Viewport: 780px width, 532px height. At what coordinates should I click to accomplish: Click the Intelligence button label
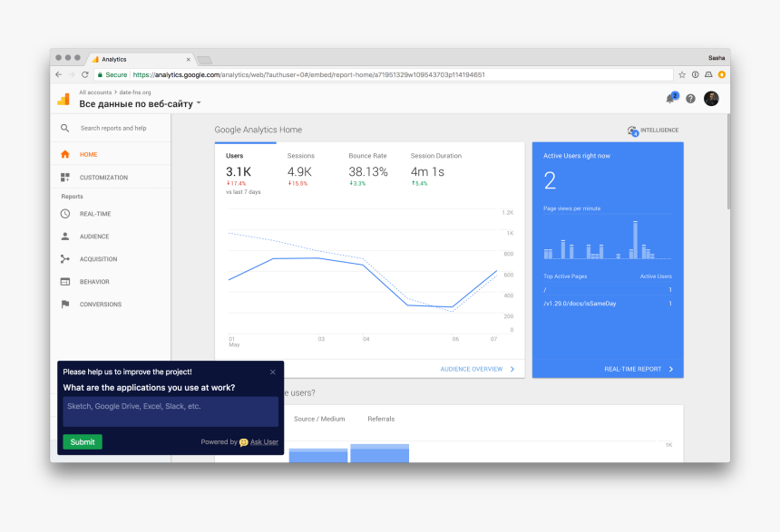(x=659, y=131)
